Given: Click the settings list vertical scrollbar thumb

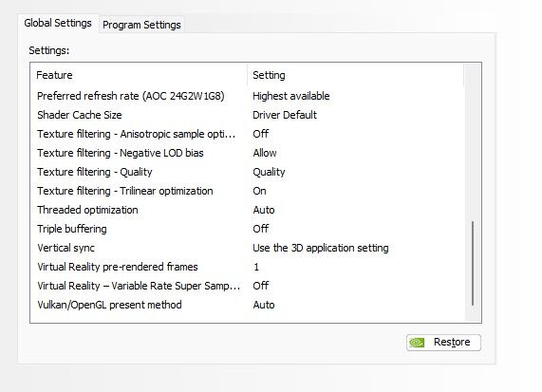Looking at the screenshot, I should coord(473,264).
